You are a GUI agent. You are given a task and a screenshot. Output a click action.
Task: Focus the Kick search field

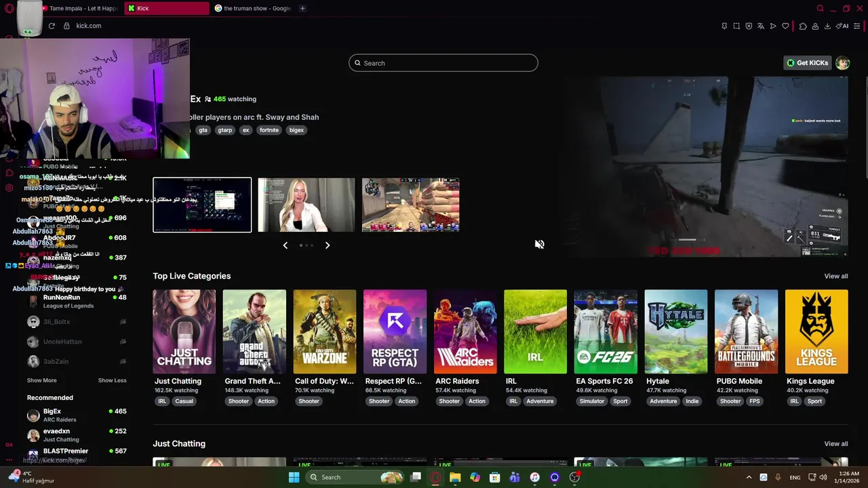click(x=443, y=63)
